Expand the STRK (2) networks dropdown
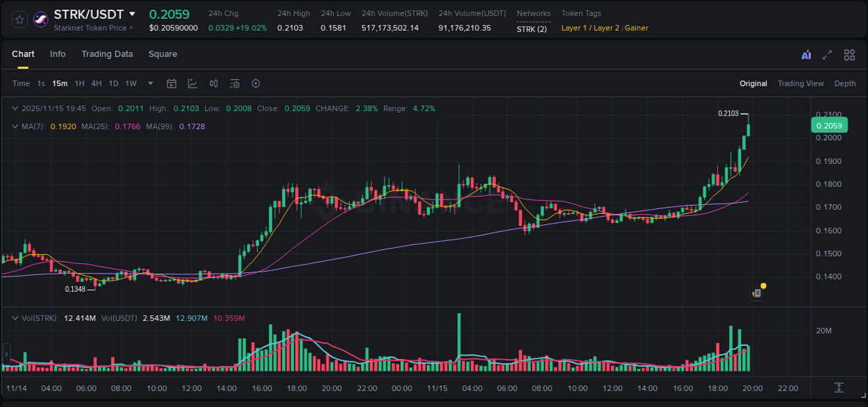 [533, 29]
